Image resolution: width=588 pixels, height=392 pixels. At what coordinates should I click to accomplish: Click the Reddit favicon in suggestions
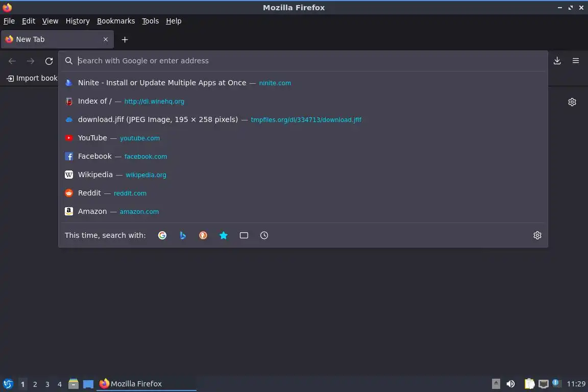click(68, 193)
